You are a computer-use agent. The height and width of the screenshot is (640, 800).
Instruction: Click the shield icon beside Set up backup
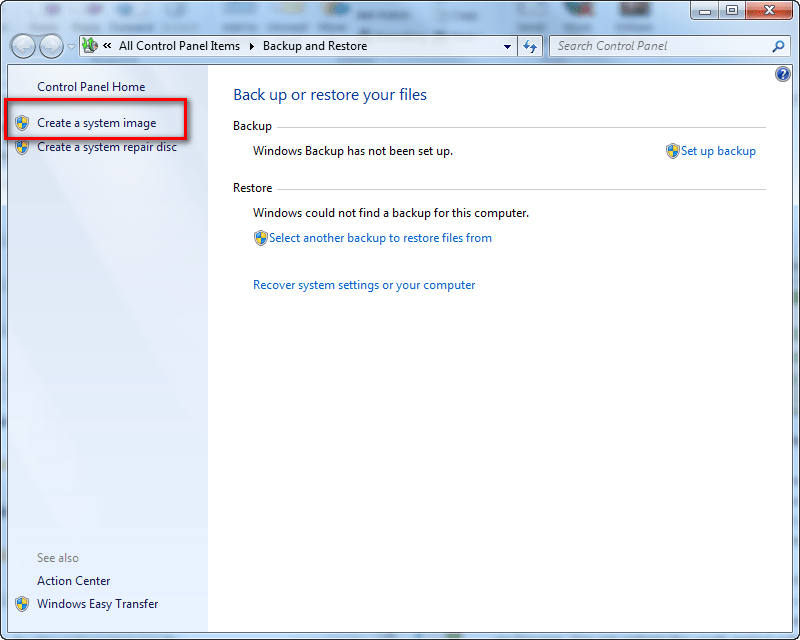[673, 151]
